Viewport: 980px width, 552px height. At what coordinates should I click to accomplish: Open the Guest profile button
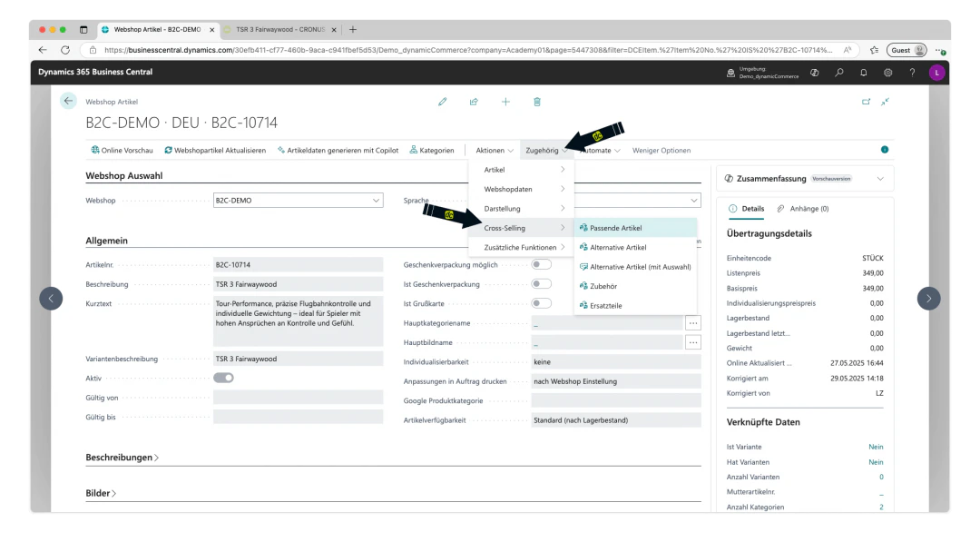(x=908, y=50)
